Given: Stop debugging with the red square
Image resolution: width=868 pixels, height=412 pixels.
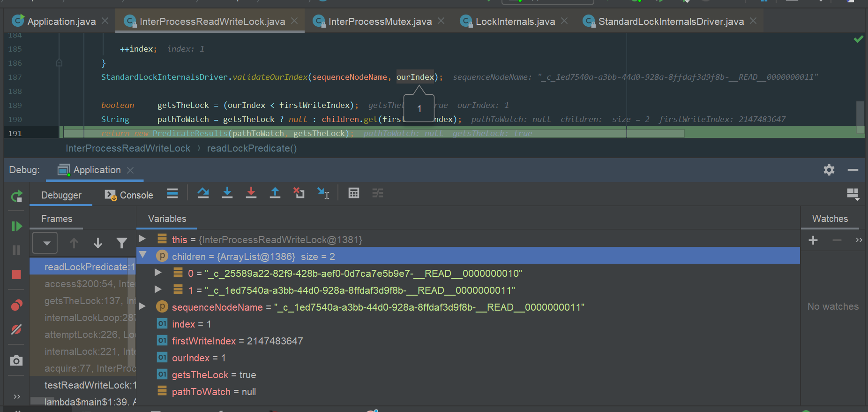Looking at the screenshot, I should click(16, 275).
